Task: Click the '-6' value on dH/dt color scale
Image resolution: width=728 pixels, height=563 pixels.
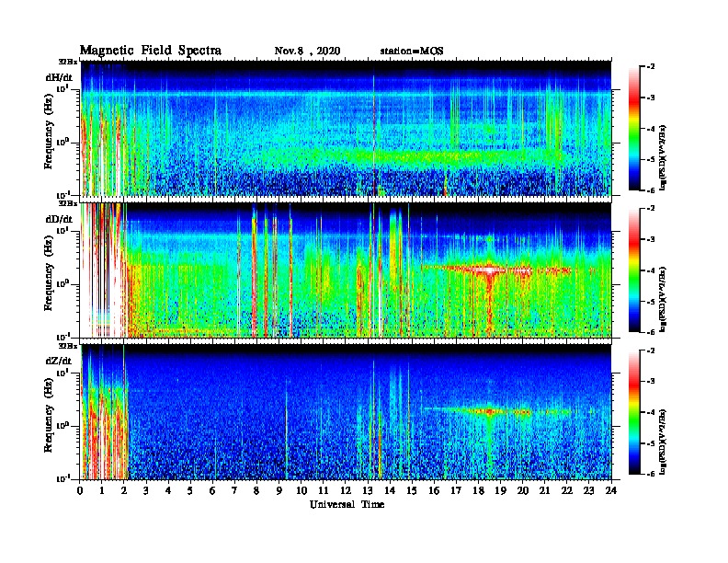Action: pyautogui.click(x=651, y=190)
